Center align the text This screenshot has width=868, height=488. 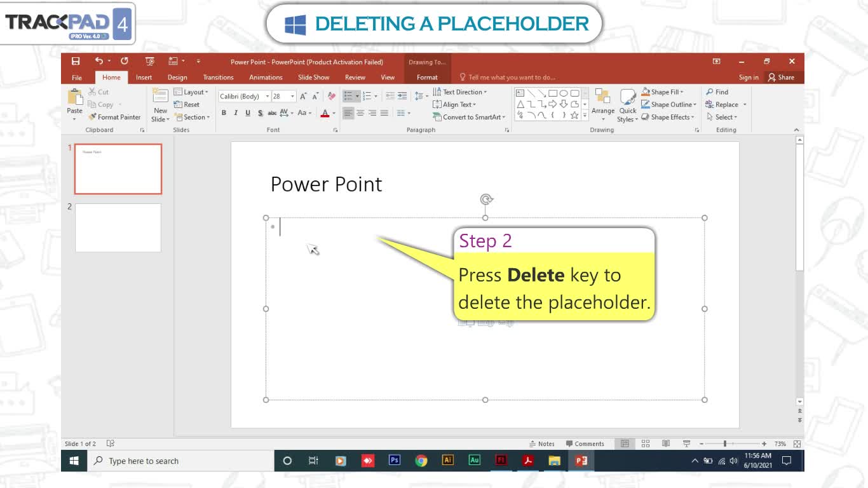[360, 113]
